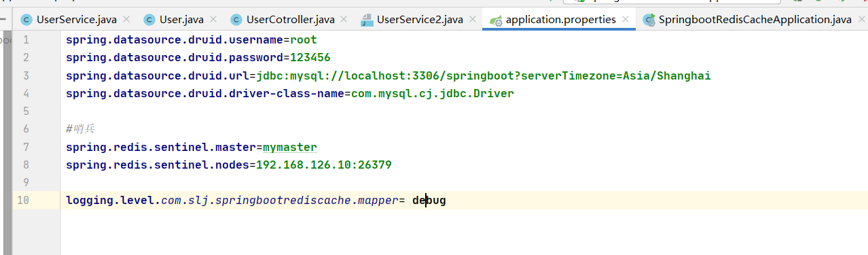868x255 pixels.
Task: Click the spring.redis.sentinel.nodes key
Action: click(x=157, y=165)
